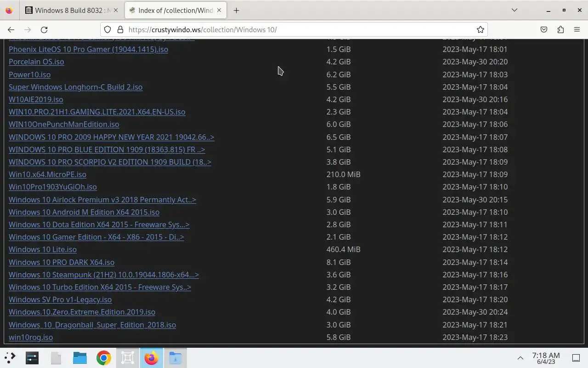Reload the current page
Image resolution: width=588 pixels, height=368 pixels.
tap(44, 29)
